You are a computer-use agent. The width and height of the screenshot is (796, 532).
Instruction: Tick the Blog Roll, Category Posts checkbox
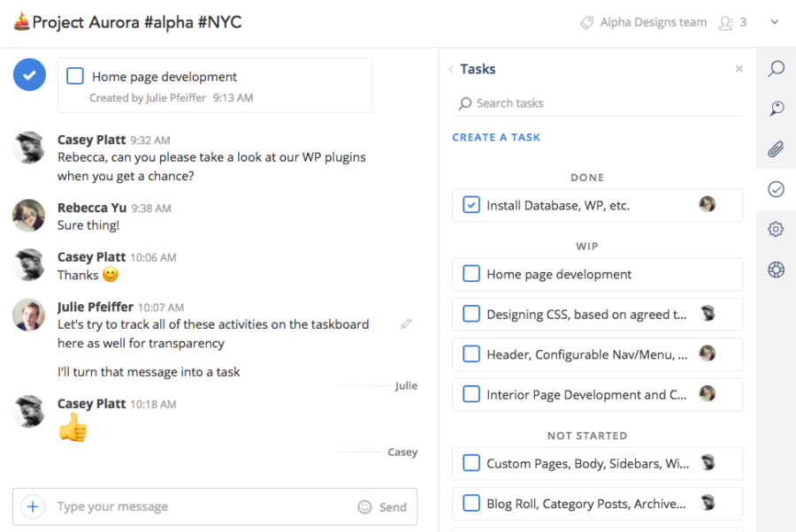click(471, 503)
